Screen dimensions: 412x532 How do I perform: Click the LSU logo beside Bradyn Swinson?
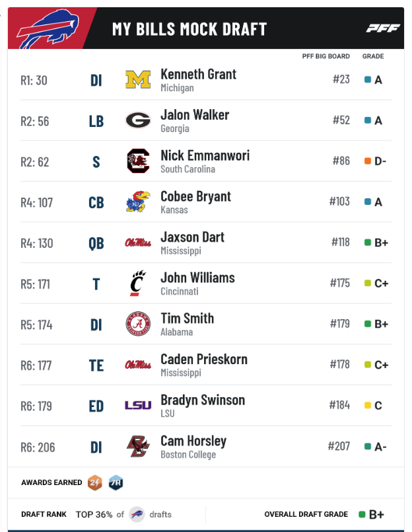pos(138,405)
